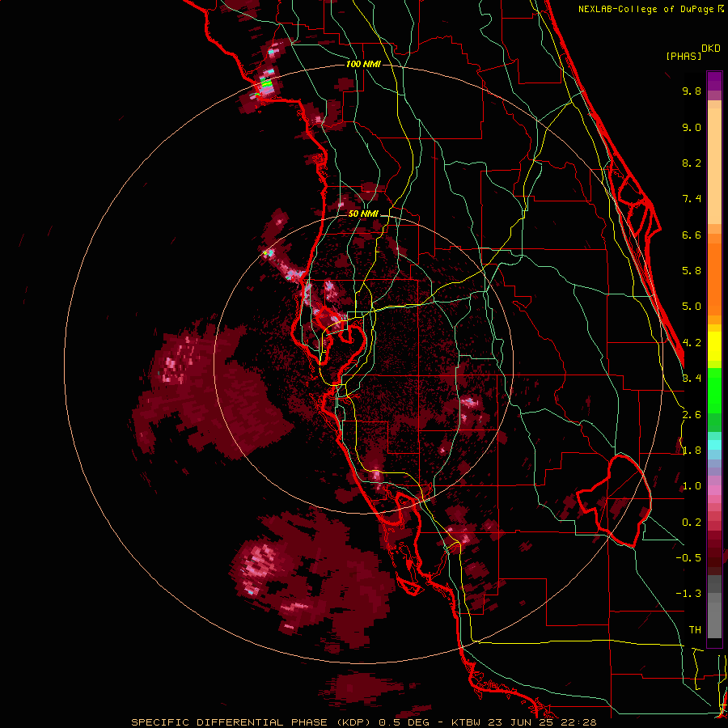The image size is (728, 728).
Task: Click the 1.0 scale value
Action: (x=692, y=486)
